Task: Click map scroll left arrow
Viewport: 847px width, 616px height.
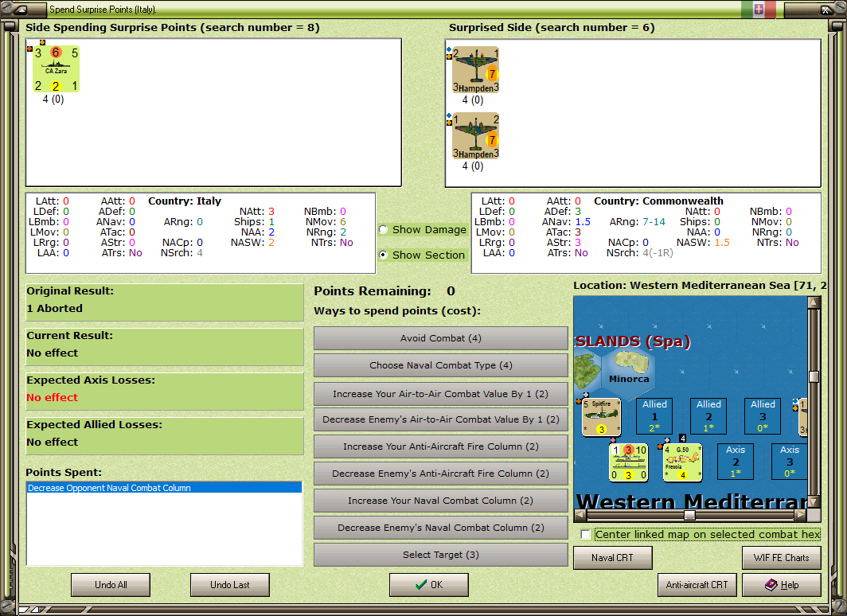Action: point(580,515)
